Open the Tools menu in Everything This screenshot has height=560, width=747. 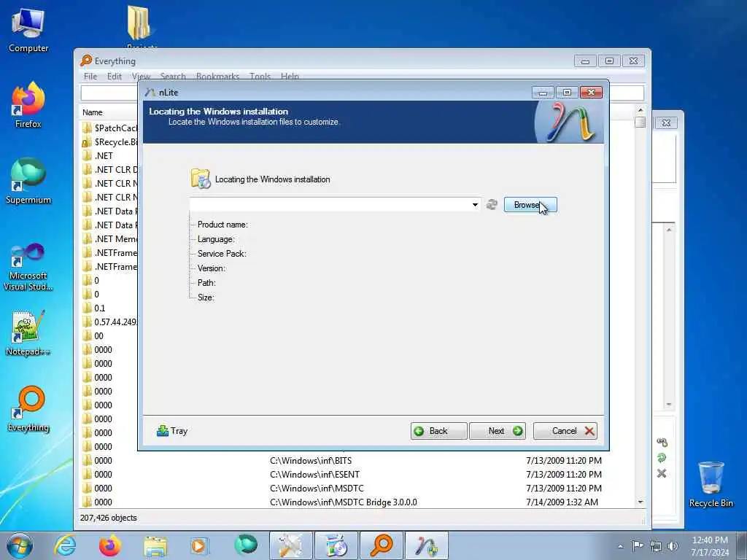point(260,76)
